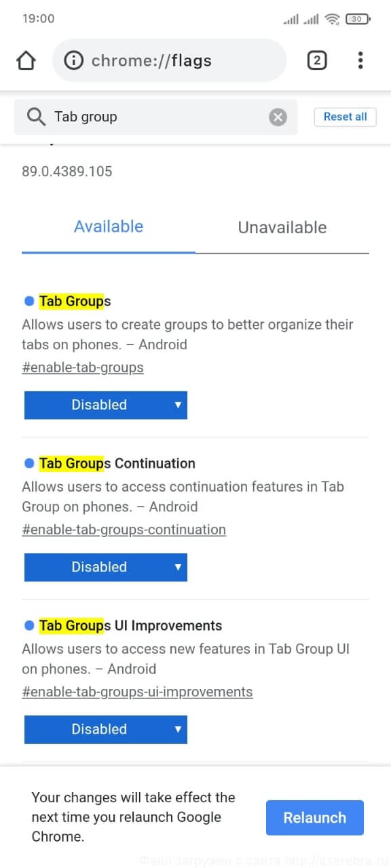Screen dimensions: 391x868
Task: Tap the battery indicator in status bar
Action: click(x=358, y=19)
